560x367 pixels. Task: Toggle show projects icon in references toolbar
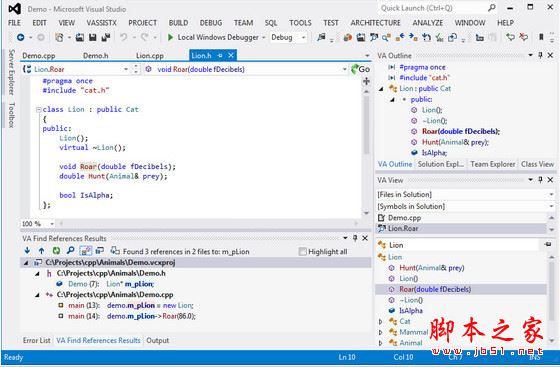[99, 251]
